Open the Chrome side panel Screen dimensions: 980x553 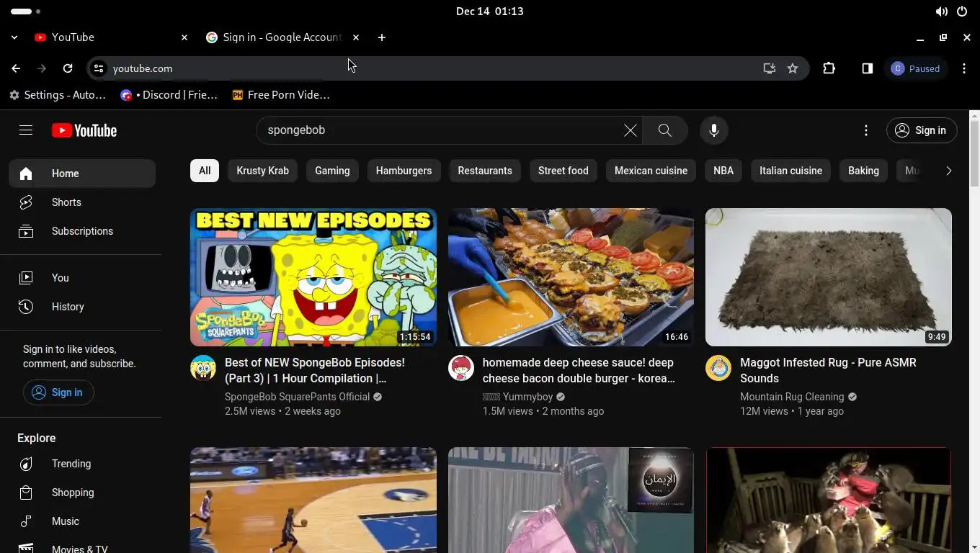coord(868,68)
